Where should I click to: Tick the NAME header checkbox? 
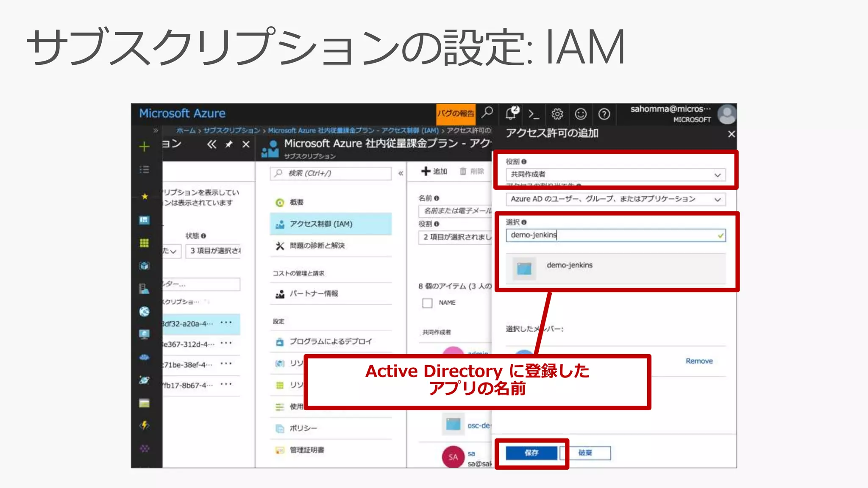(427, 303)
